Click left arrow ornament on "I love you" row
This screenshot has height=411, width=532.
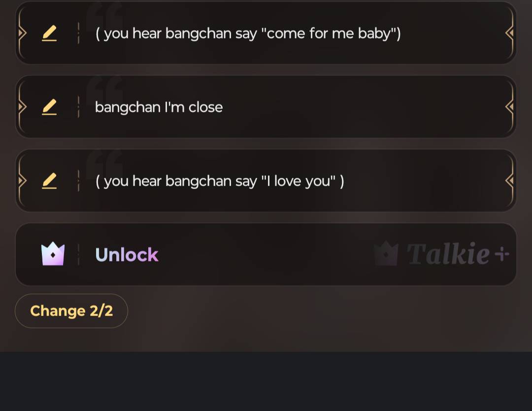22,181
